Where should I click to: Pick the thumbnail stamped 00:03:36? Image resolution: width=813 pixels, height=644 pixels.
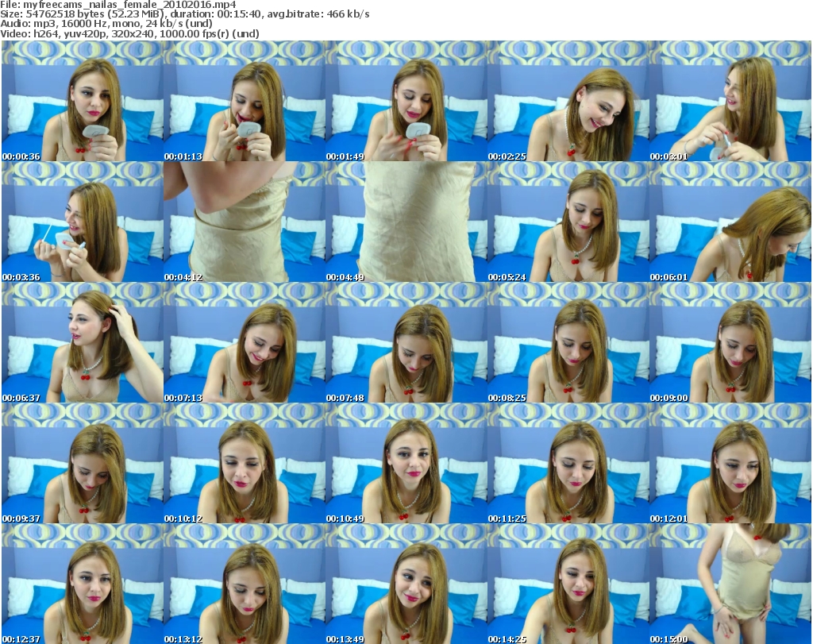[x=83, y=222]
